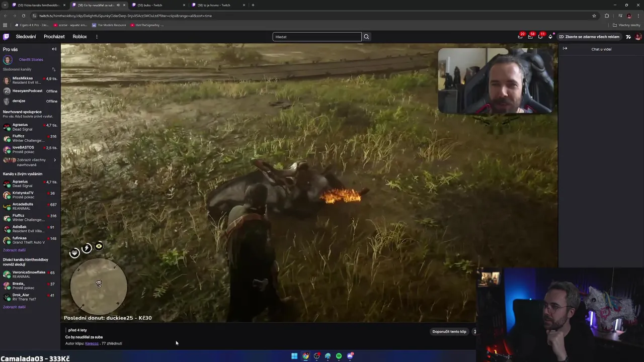Open Otevřít Stories
Viewport: 644px width, 362px height.
pos(31,59)
